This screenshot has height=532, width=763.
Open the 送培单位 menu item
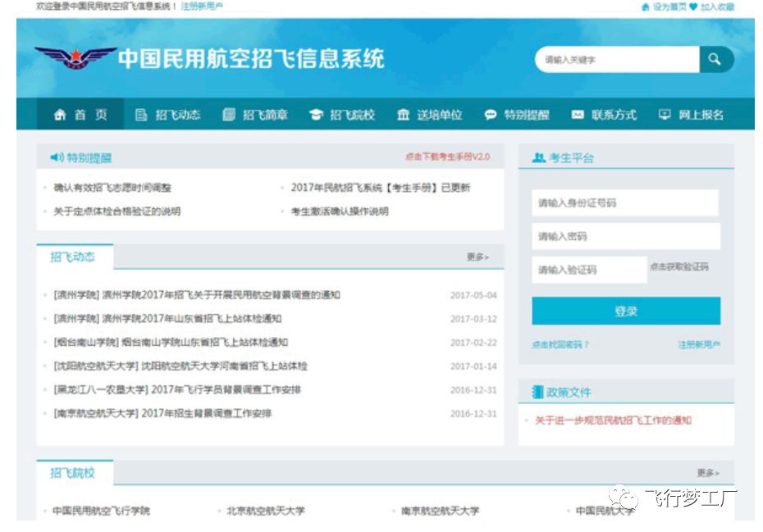(430, 115)
